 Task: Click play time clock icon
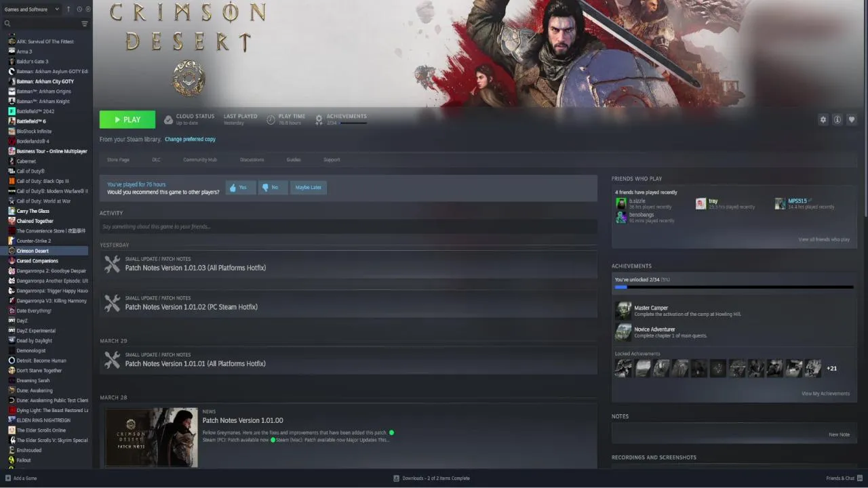click(x=271, y=120)
